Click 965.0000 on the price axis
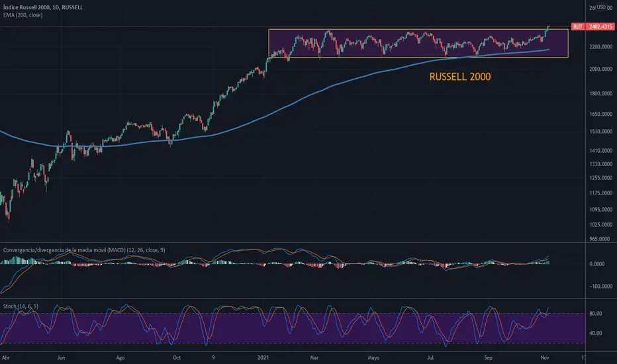 600,239
